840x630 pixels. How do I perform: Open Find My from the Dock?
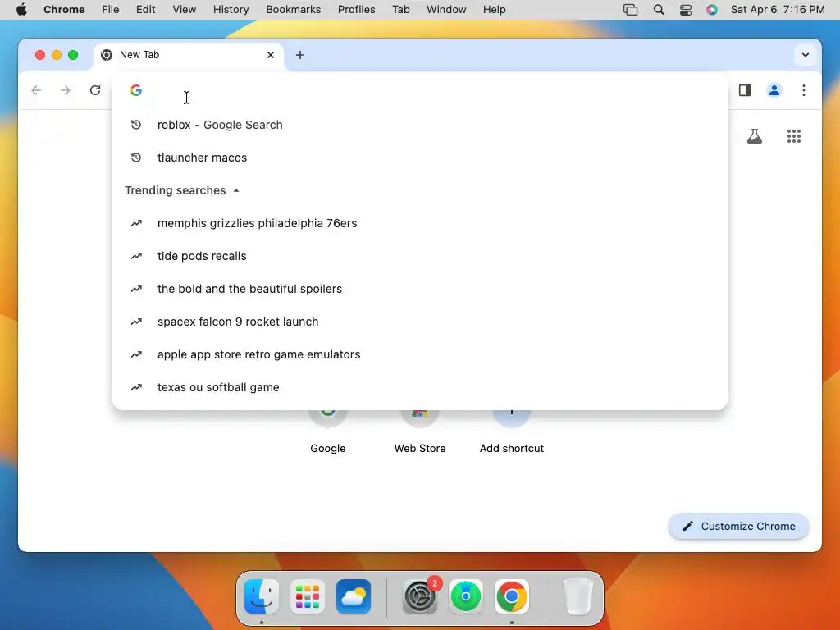tap(466, 596)
